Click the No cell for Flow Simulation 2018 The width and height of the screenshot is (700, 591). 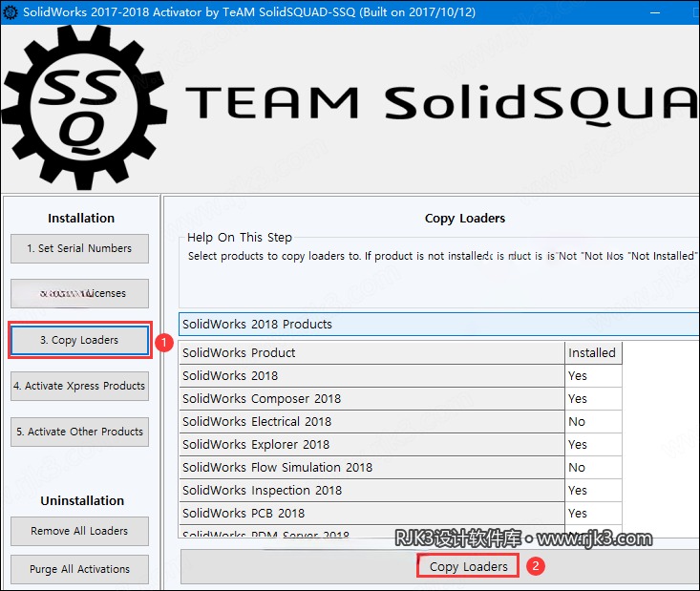593,467
